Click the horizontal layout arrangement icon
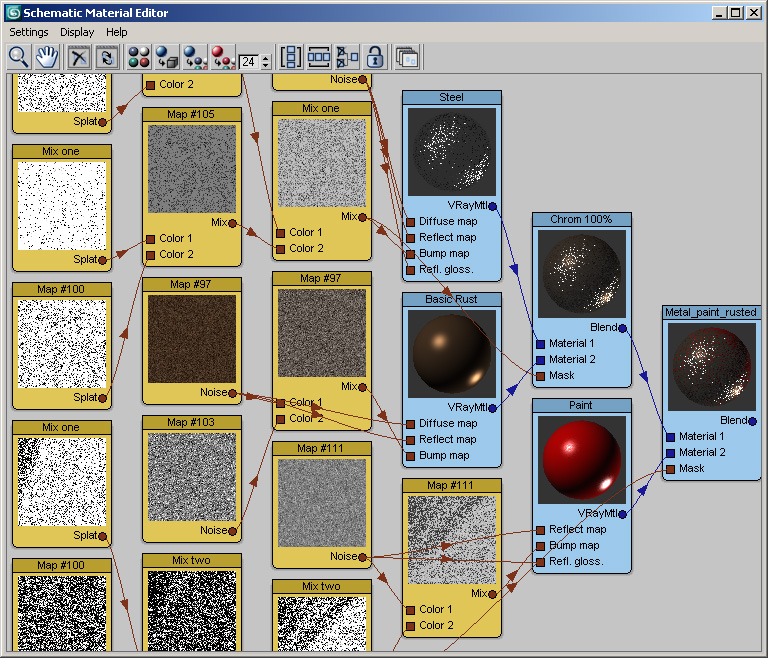 click(x=319, y=57)
